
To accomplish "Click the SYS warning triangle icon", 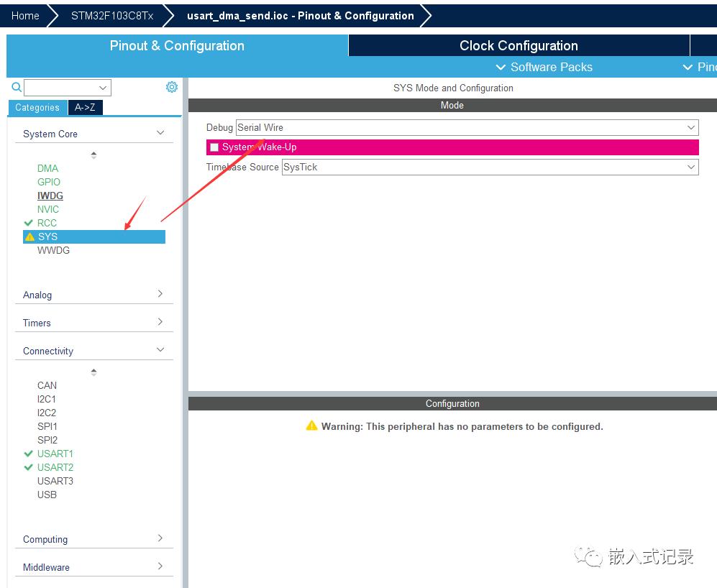I will click(29, 236).
